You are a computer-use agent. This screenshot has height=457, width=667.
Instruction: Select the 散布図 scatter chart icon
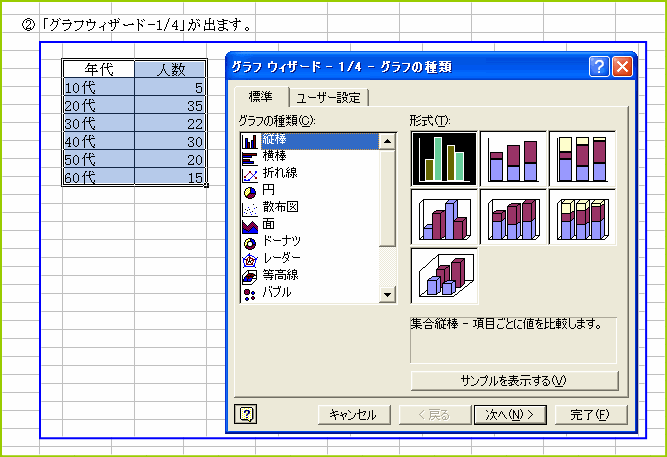click(x=250, y=209)
